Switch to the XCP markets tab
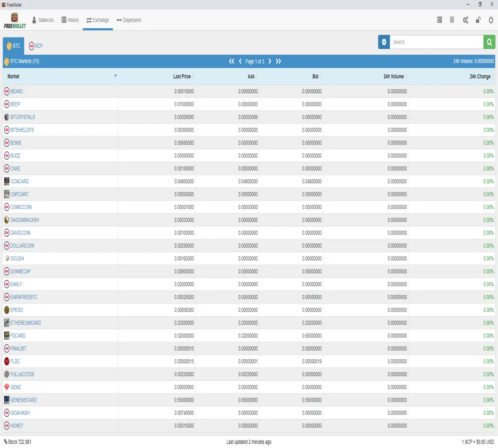Viewport: 498px width, 448px height. (x=36, y=46)
